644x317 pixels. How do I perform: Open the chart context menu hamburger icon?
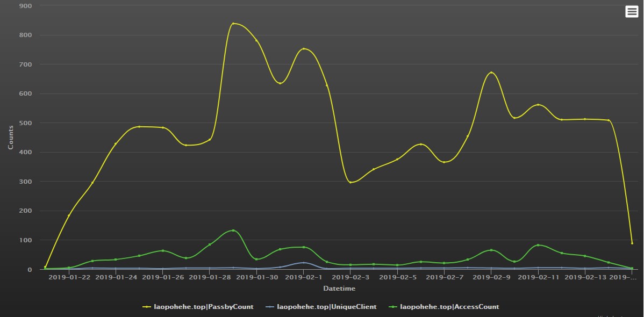[x=632, y=11]
